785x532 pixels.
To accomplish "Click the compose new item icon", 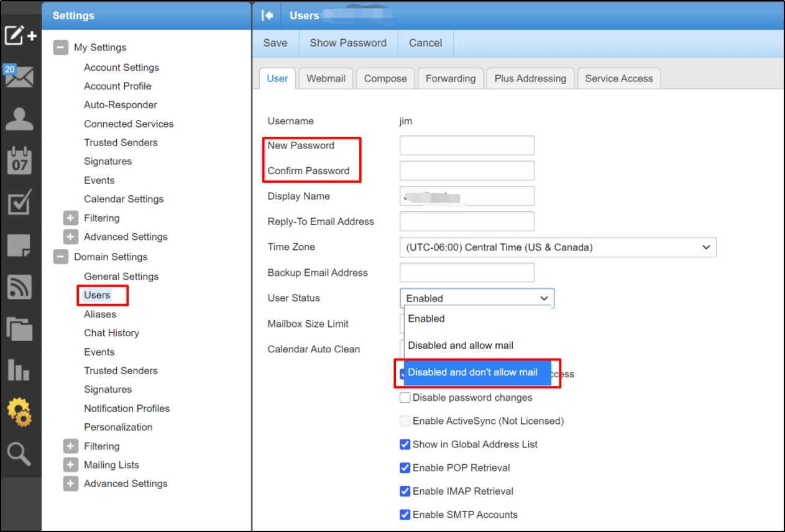I will 21,35.
